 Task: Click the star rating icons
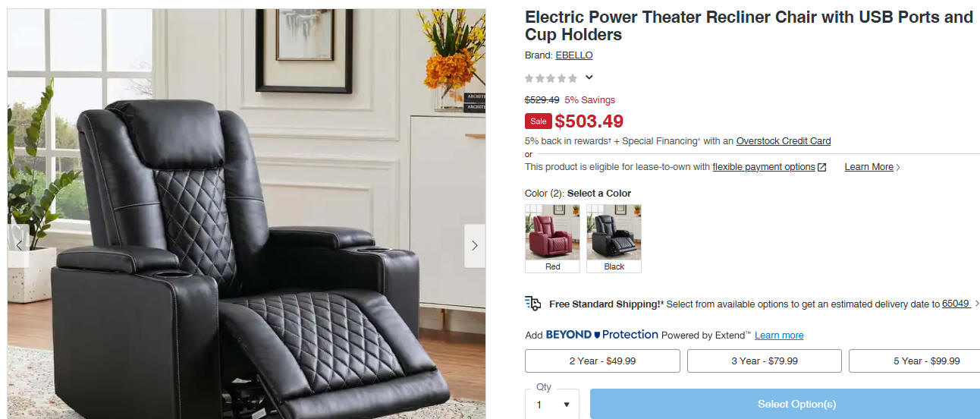click(551, 78)
